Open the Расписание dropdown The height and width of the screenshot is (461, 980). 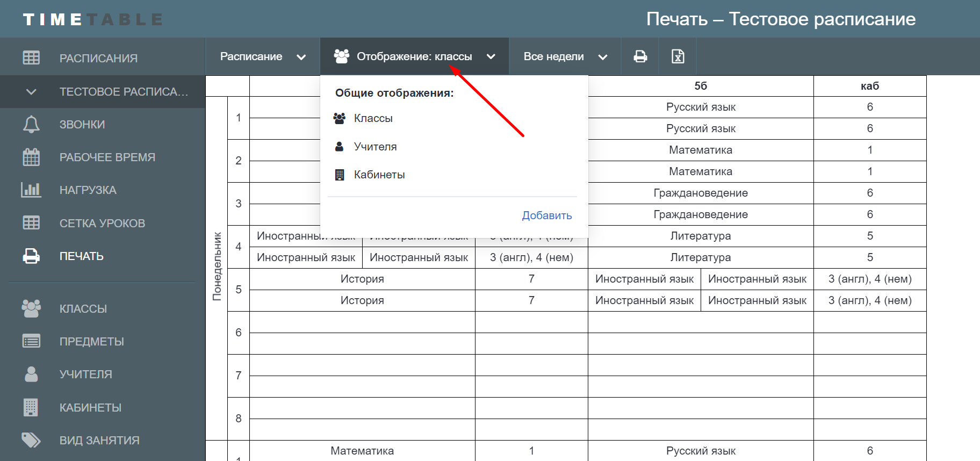coord(263,56)
